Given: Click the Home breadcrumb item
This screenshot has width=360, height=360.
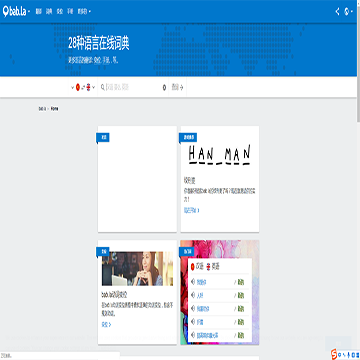Looking at the screenshot, I should (x=55, y=109).
